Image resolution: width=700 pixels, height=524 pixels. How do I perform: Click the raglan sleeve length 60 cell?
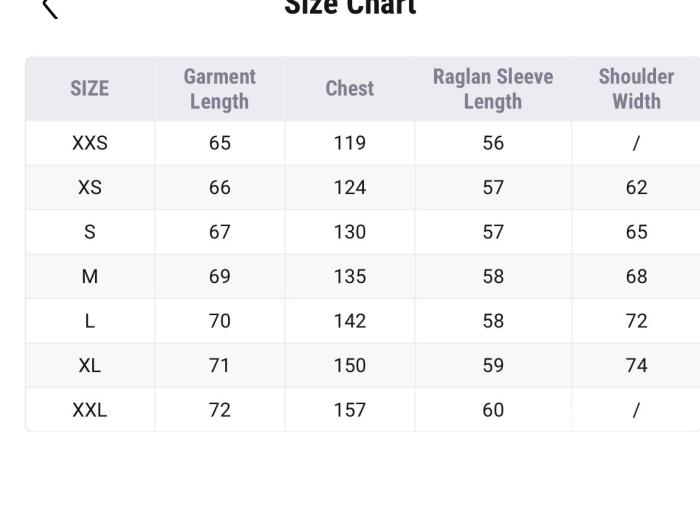(493, 410)
